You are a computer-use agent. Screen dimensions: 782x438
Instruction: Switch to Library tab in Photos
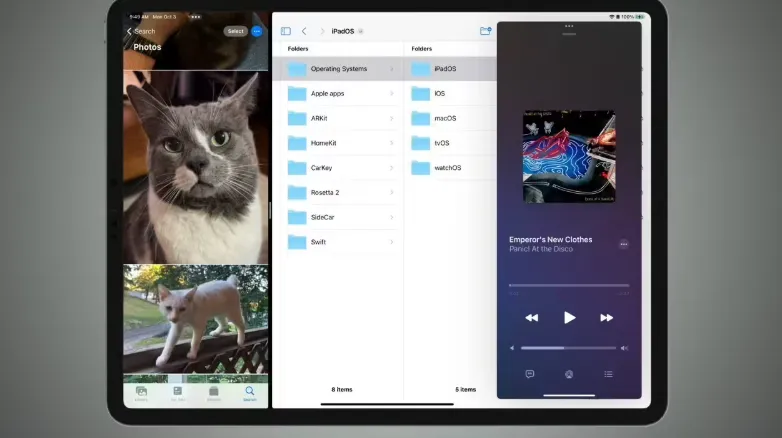(141, 394)
